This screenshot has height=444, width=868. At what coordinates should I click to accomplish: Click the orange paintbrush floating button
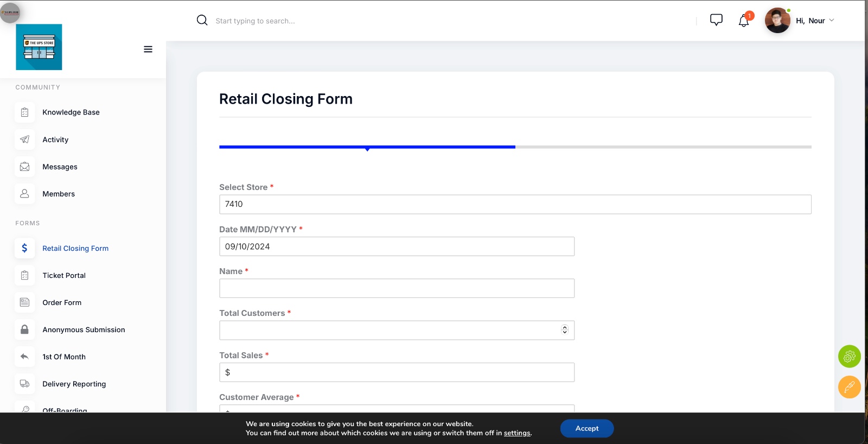849,387
